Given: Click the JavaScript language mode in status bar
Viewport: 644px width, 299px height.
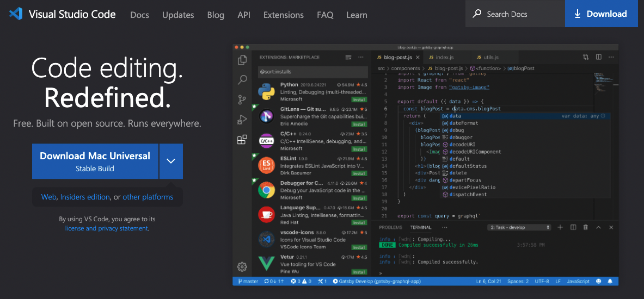Looking at the screenshot, I should 578,282.
